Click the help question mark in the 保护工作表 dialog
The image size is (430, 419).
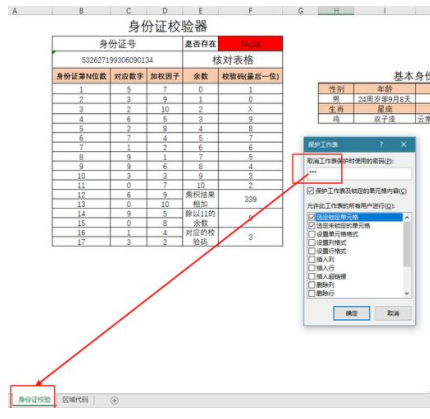click(381, 145)
